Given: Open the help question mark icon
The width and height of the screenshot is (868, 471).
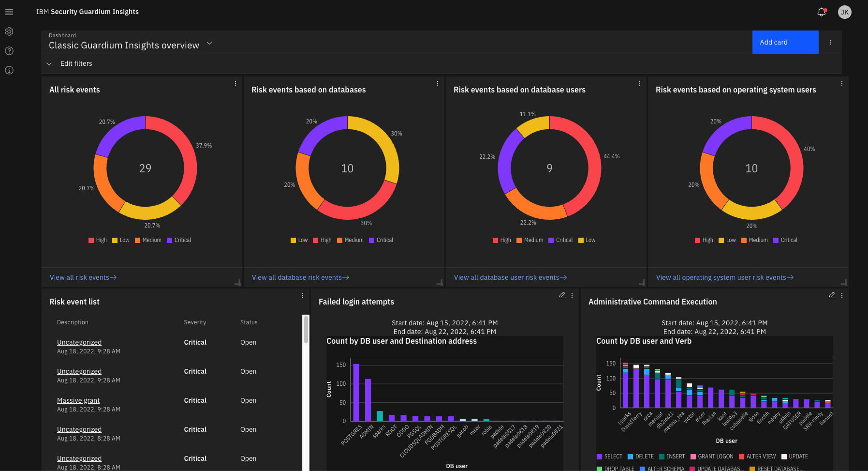Looking at the screenshot, I should click(x=9, y=51).
